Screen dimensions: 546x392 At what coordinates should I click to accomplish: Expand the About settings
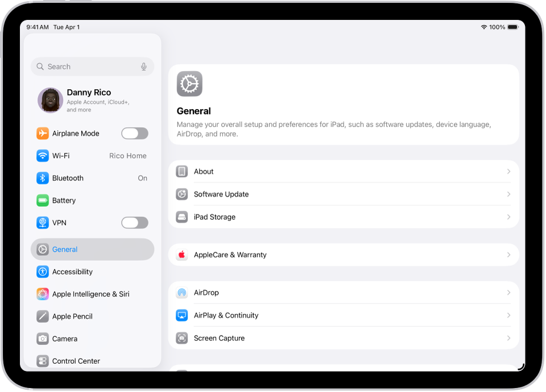(508, 171)
